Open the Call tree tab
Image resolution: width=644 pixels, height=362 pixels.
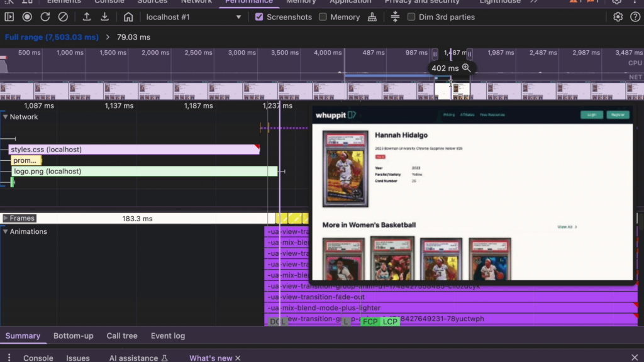click(122, 336)
